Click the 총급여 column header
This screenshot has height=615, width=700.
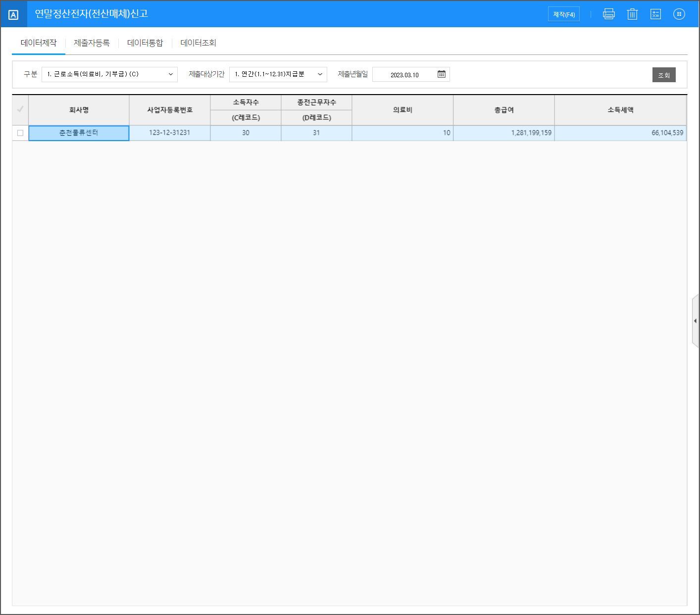pyautogui.click(x=503, y=110)
